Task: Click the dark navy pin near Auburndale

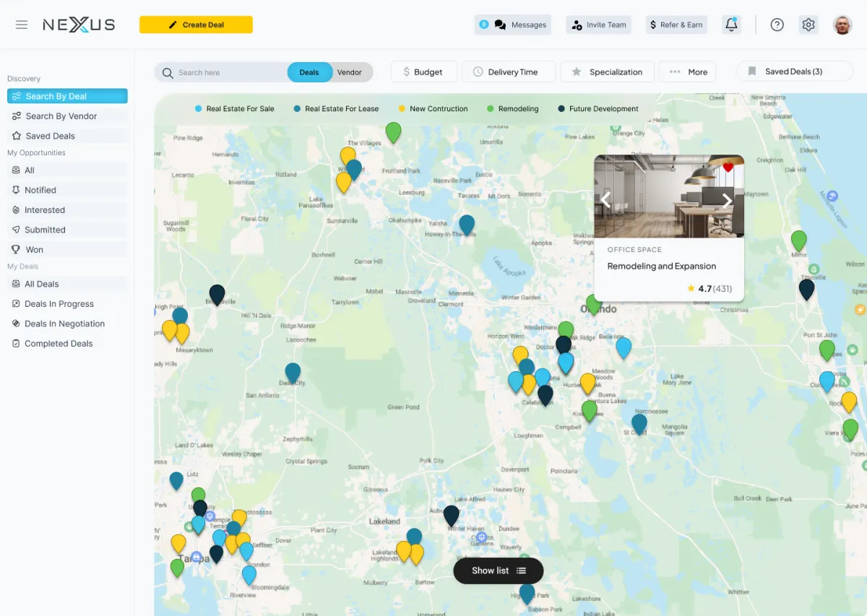Action: click(x=451, y=516)
